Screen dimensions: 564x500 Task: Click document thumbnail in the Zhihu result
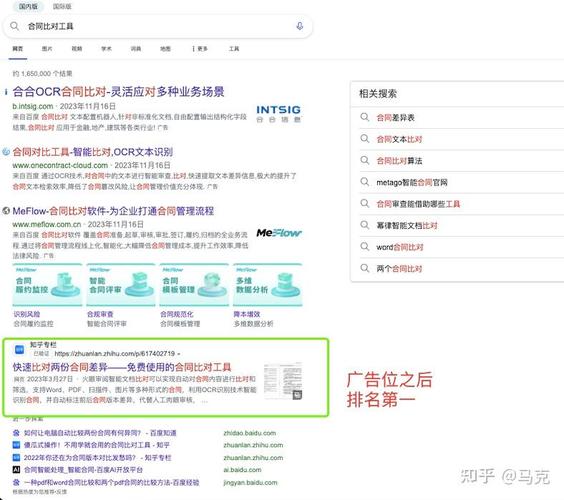[x=283, y=381]
